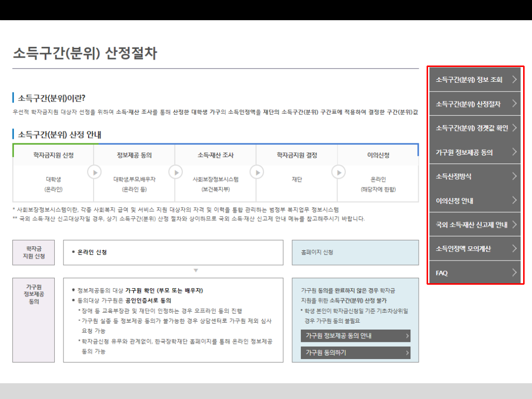
Task: Open 가구원 정보제공 동의 안내 button
Action: coord(355,336)
